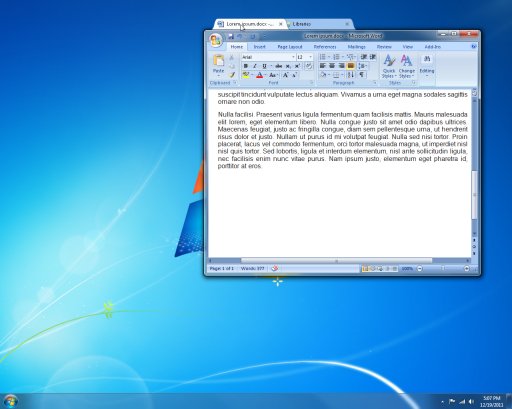The height and width of the screenshot is (409, 512).
Task: Decrease the paragraph indent
Action: pyautogui.click(x=364, y=57)
